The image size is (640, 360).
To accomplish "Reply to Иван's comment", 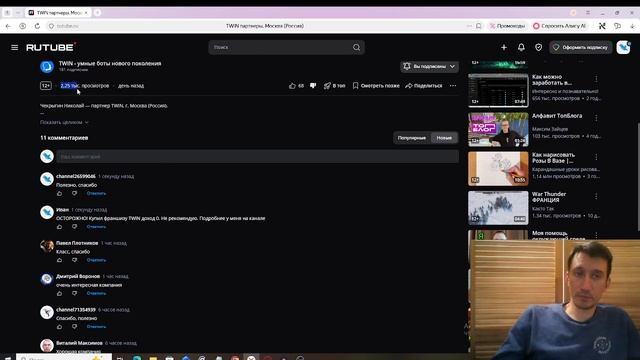I will click(x=96, y=227).
